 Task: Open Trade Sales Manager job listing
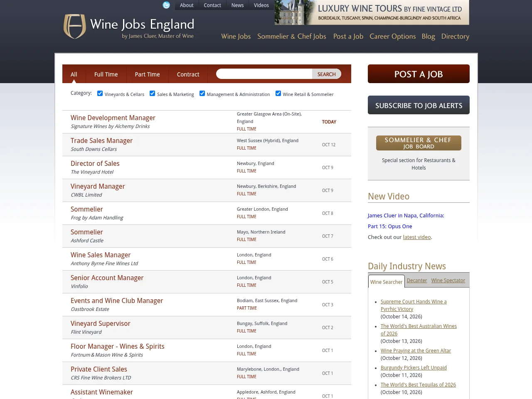pos(101,140)
